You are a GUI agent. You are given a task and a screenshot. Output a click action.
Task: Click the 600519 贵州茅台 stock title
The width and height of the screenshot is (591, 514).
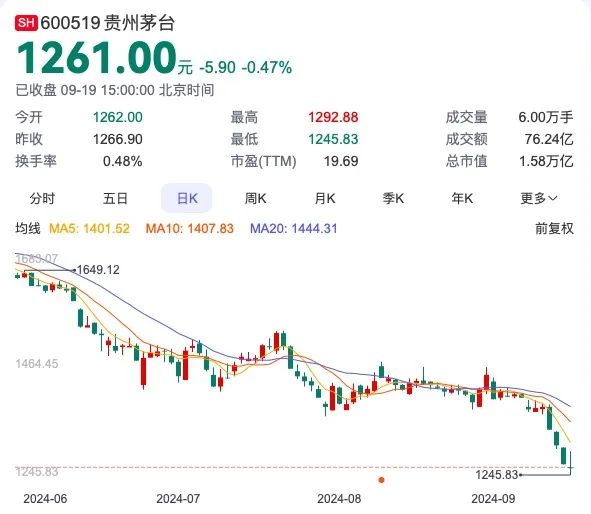pyautogui.click(x=107, y=23)
